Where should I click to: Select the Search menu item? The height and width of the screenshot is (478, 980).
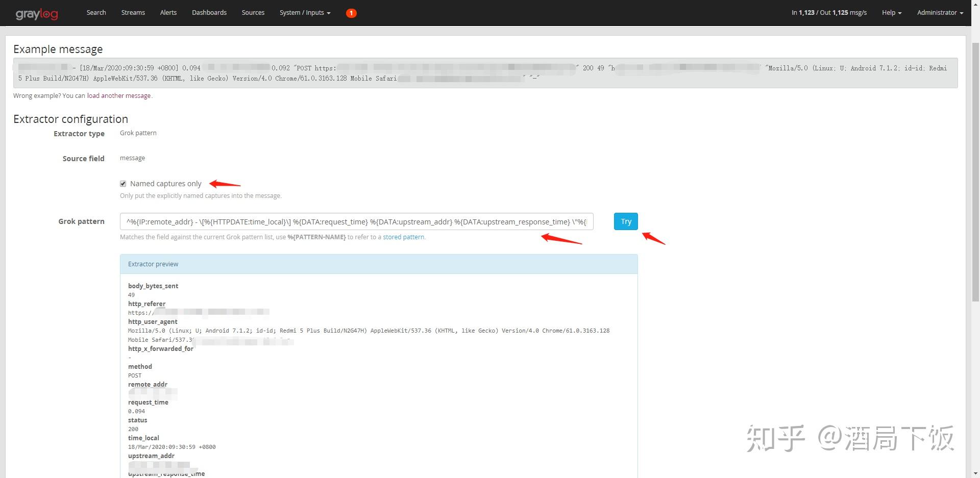[x=96, y=12]
